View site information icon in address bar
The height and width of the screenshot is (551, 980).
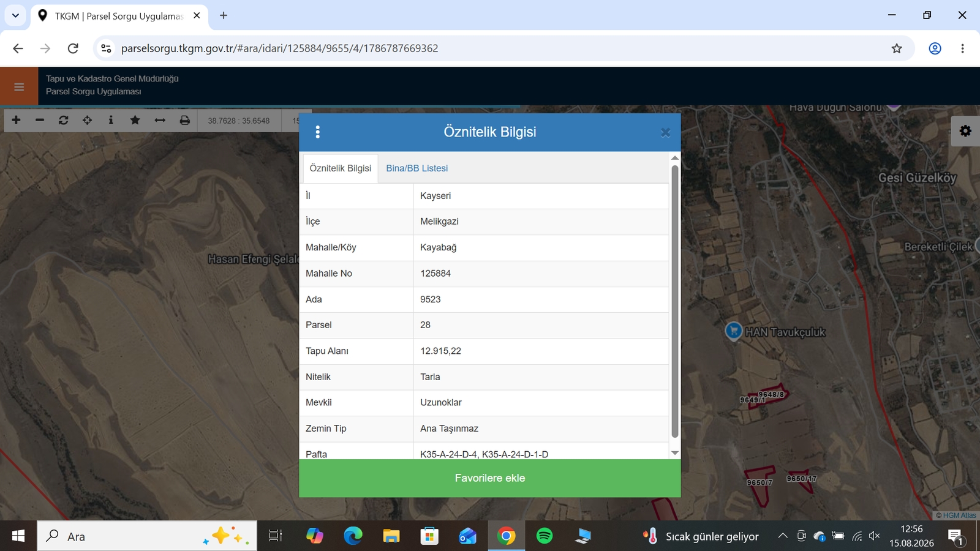tap(106, 48)
